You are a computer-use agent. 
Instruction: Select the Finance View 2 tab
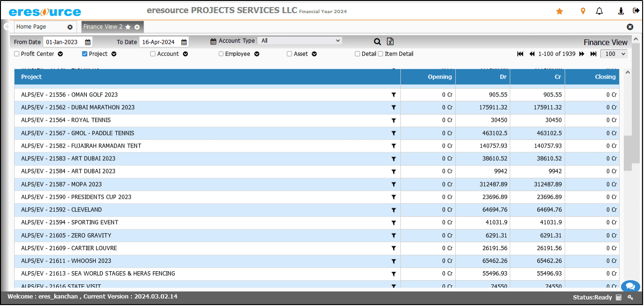[103, 27]
